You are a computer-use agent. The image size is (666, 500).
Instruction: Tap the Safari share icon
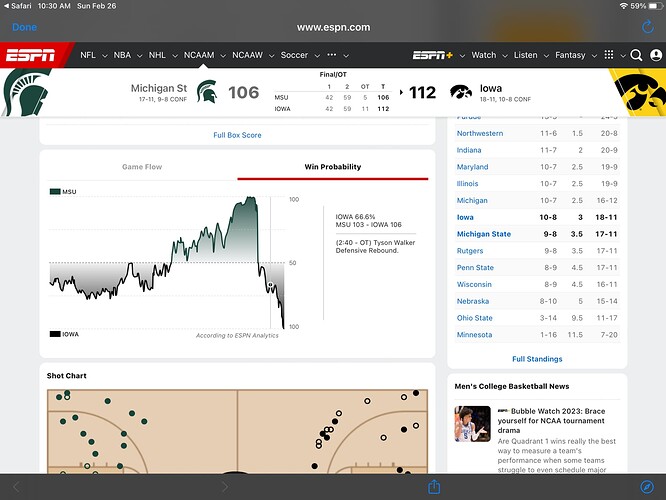click(x=434, y=486)
